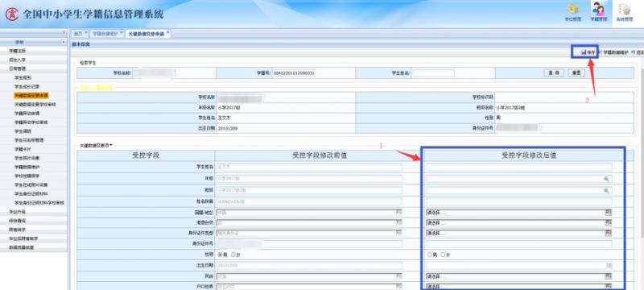The height and width of the screenshot is (290, 644).
Task: Select 学生成长记录 in sidebar
Action: [27, 87]
